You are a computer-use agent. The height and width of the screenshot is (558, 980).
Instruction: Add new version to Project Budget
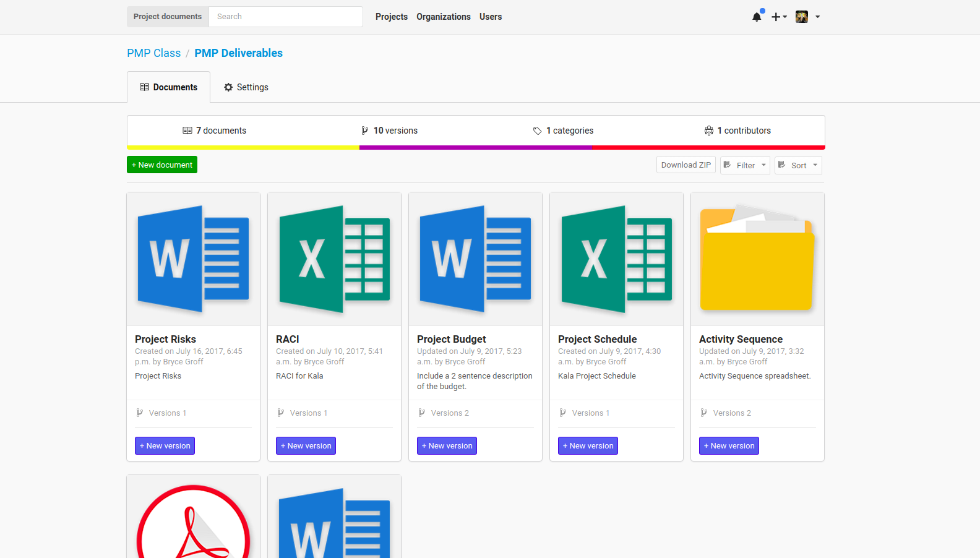pyautogui.click(x=447, y=446)
